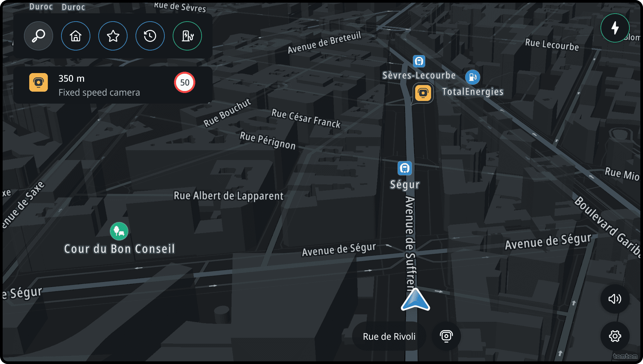Tap speed camera report button
Image resolution: width=643 pixels, height=364 pixels.
click(x=446, y=336)
